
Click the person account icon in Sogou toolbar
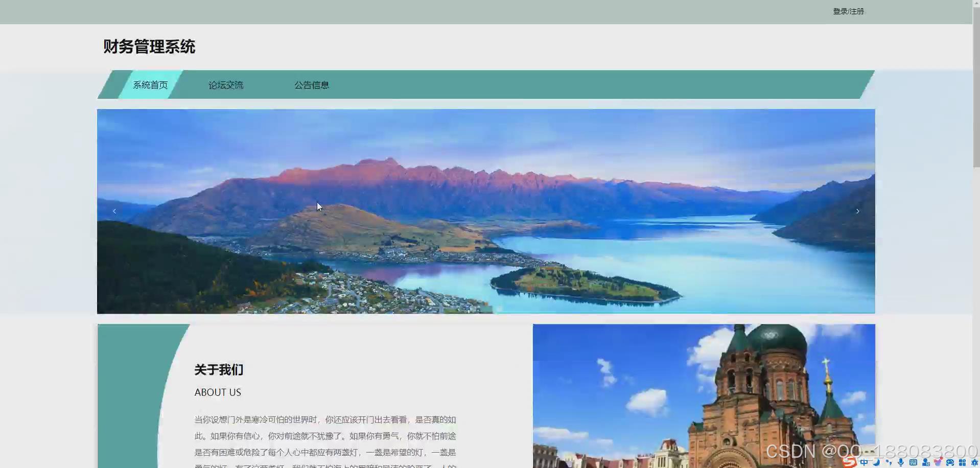(x=925, y=462)
